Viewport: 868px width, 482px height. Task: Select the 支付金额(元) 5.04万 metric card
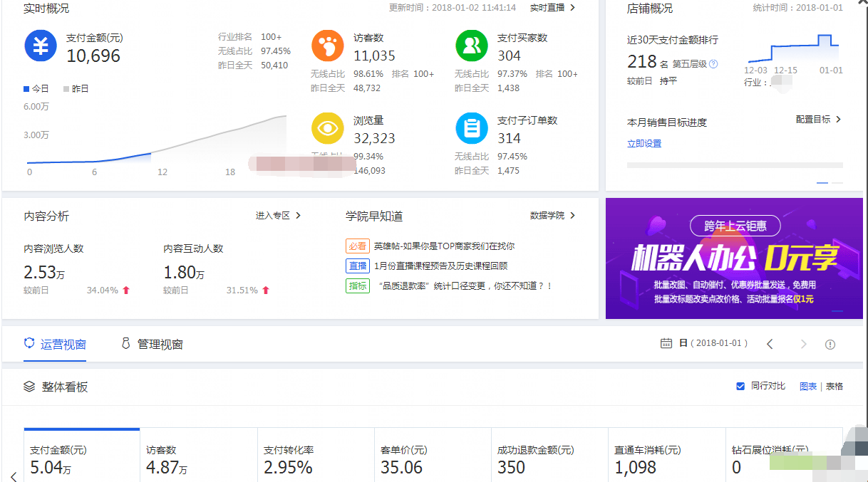(x=82, y=456)
